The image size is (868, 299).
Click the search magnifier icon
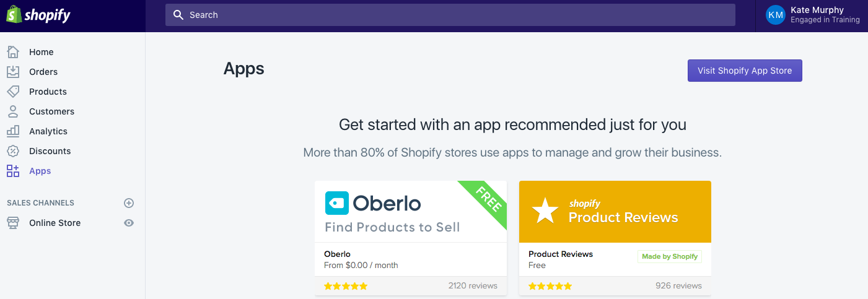(x=178, y=15)
